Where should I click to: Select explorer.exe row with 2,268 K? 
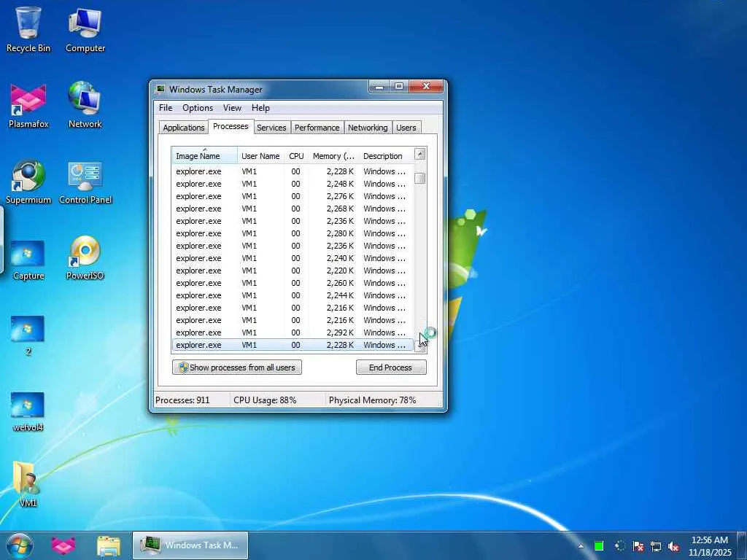tap(293, 209)
